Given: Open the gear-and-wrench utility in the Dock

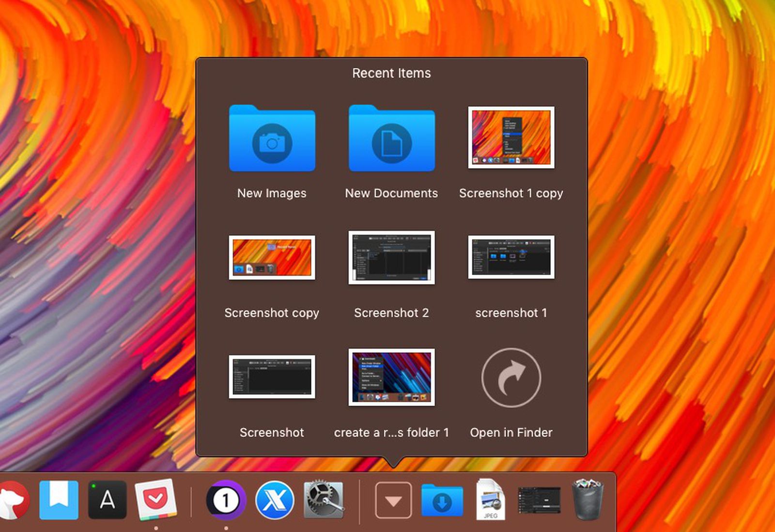Looking at the screenshot, I should click(323, 501).
